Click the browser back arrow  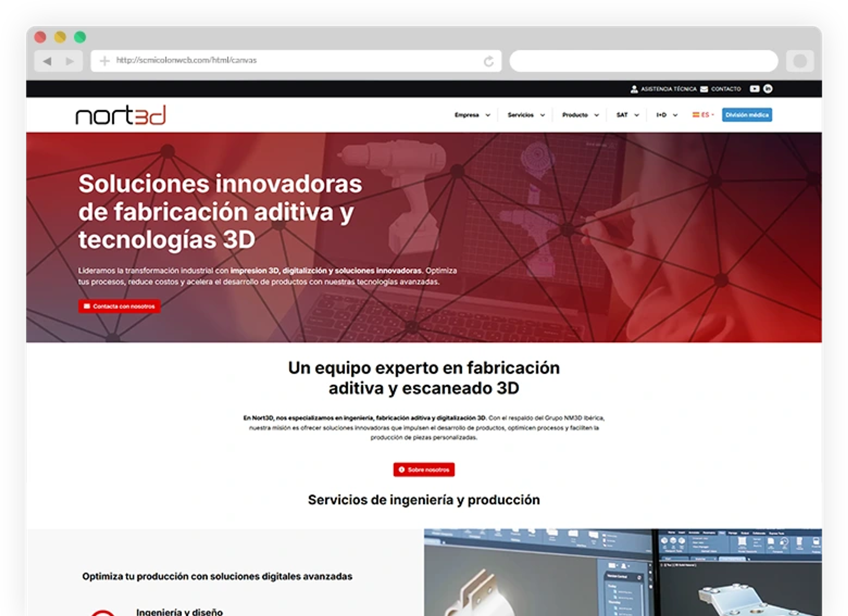(x=47, y=61)
